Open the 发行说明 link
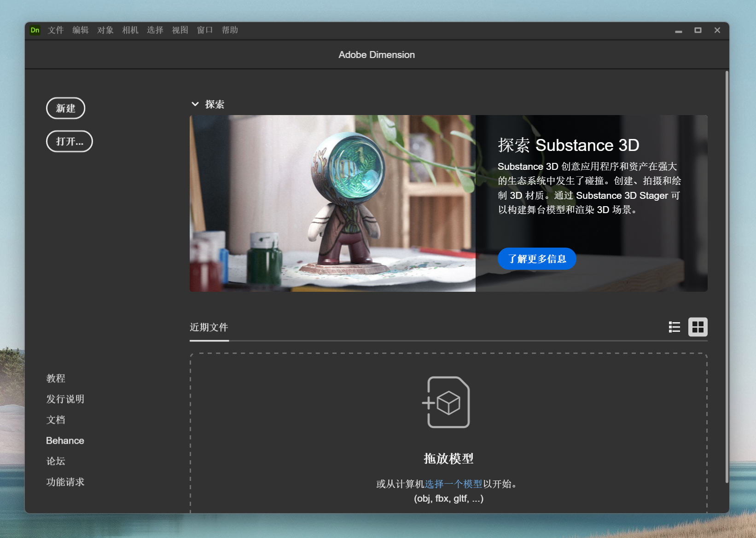The height and width of the screenshot is (538, 756). click(x=65, y=399)
